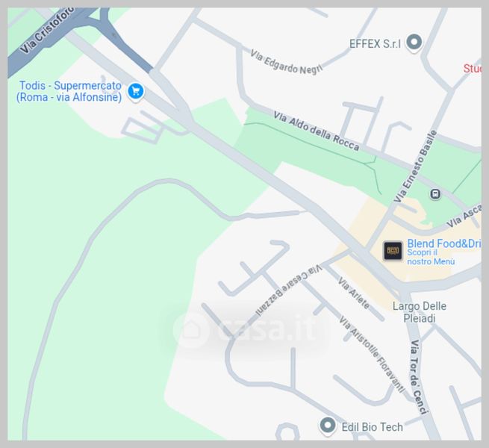This screenshot has height=448, width=489.
Task: Open the Todis - Supermercato label
Action: pos(69,91)
